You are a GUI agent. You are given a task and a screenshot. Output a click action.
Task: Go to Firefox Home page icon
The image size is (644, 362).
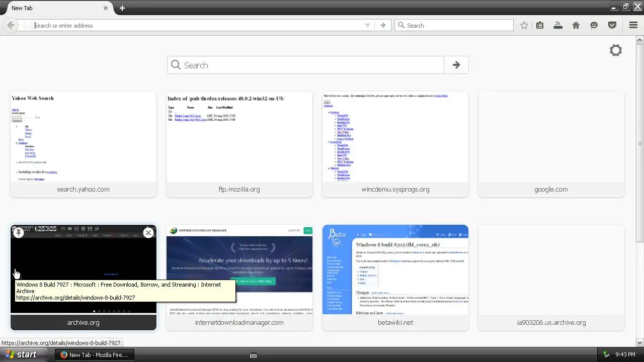click(576, 25)
